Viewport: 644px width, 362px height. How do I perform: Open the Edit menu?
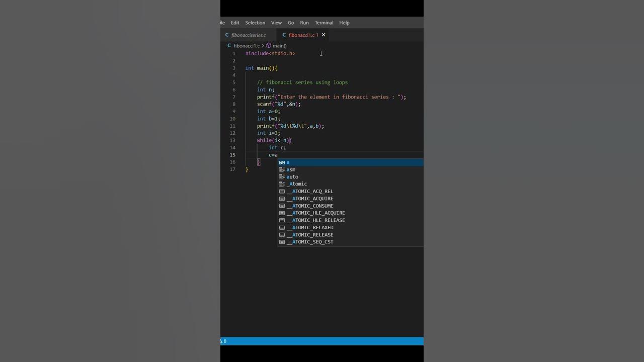coord(235,23)
